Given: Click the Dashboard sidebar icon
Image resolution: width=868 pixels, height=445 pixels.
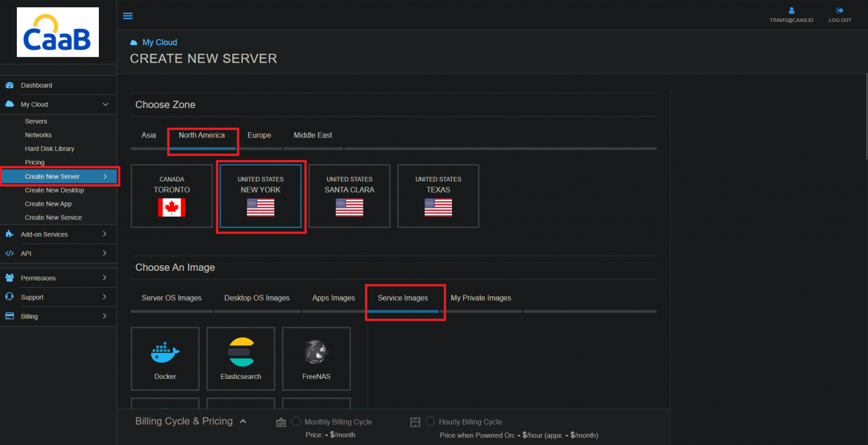Looking at the screenshot, I should (x=10, y=85).
